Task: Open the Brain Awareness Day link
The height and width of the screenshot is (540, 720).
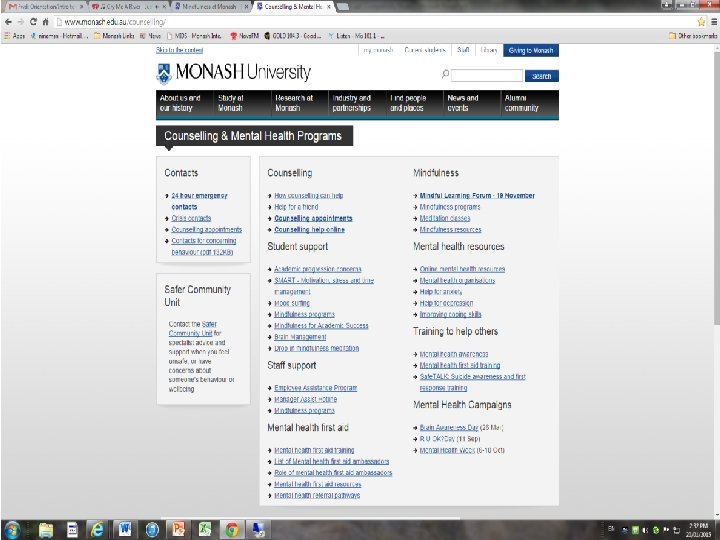Action: point(449,428)
